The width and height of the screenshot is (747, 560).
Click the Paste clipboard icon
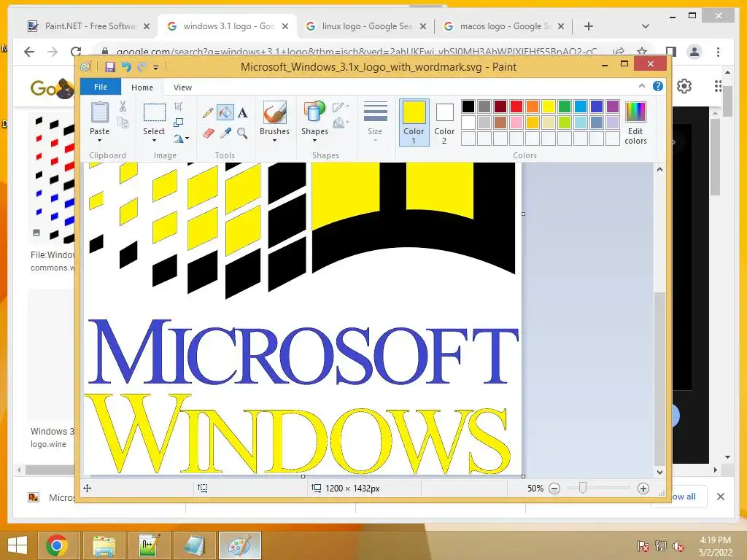tap(99, 113)
